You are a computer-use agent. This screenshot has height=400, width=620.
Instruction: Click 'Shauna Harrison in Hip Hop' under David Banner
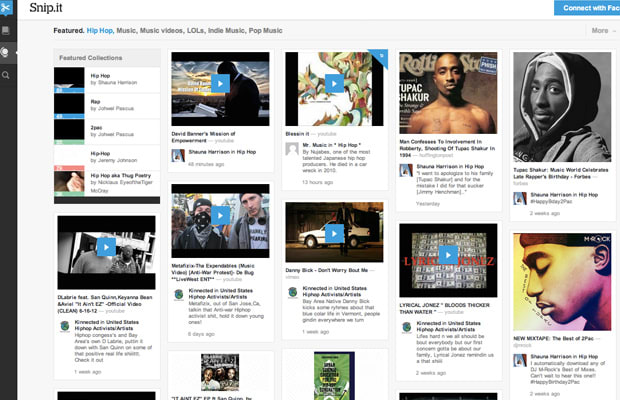click(222, 152)
